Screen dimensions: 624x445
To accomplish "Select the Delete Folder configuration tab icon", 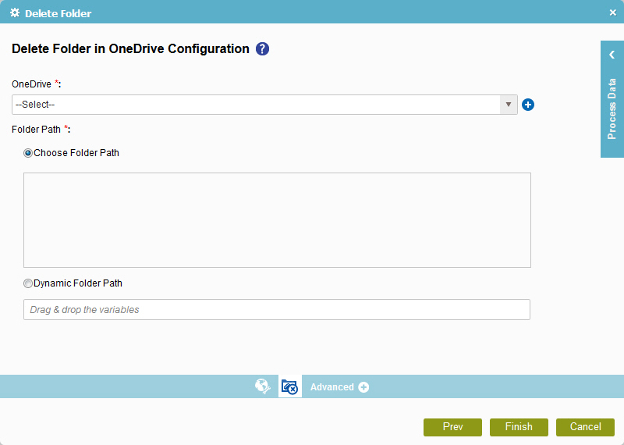I will coord(290,386).
